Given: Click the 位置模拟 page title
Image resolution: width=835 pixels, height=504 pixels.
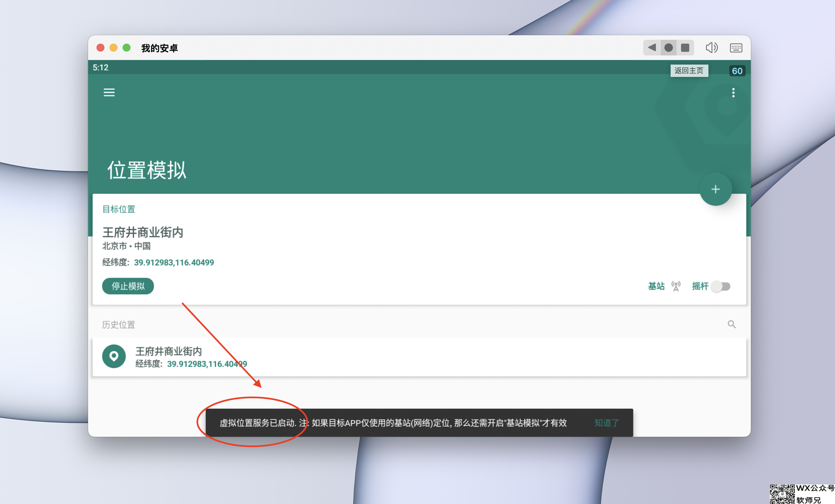Looking at the screenshot, I should pos(147,170).
